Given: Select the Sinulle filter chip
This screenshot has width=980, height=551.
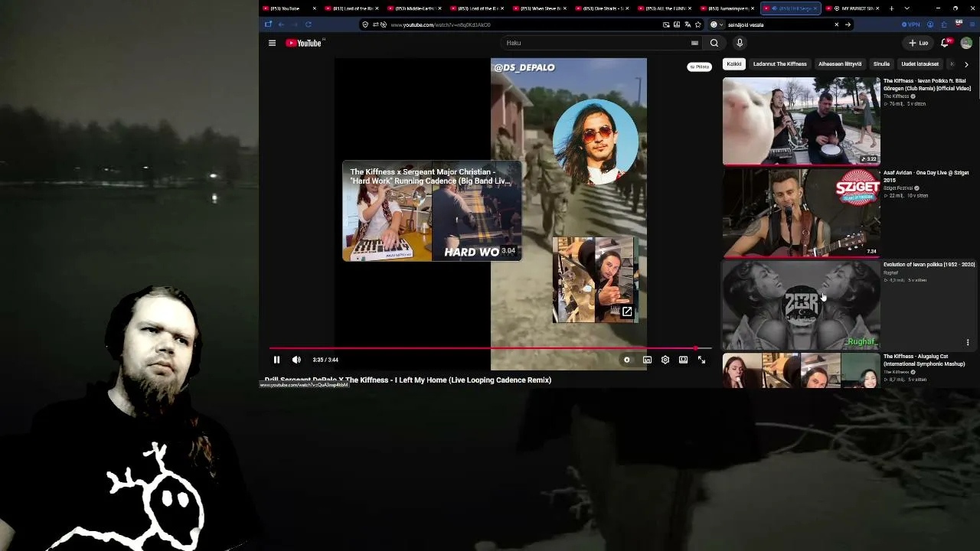Looking at the screenshot, I should point(881,64).
